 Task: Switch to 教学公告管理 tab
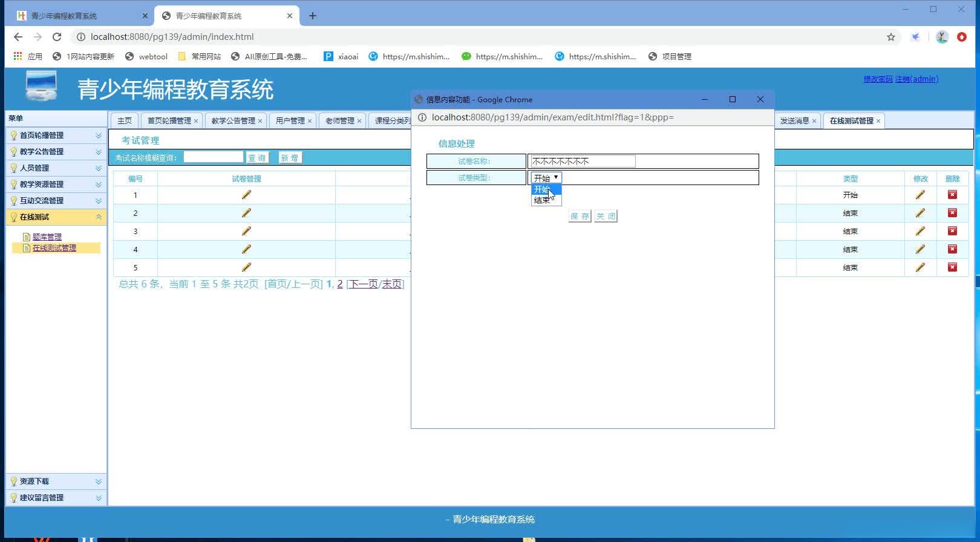[234, 121]
